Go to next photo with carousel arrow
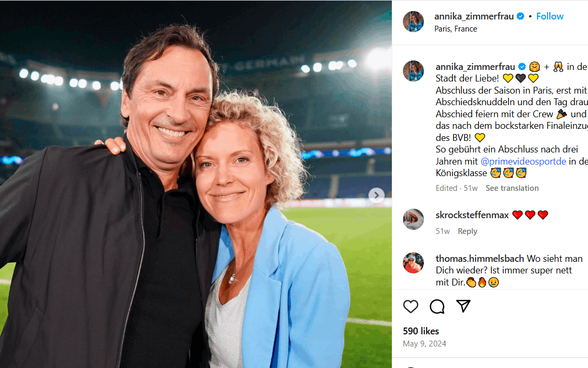Screen dimensions: 588x368 pyautogui.click(x=376, y=196)
